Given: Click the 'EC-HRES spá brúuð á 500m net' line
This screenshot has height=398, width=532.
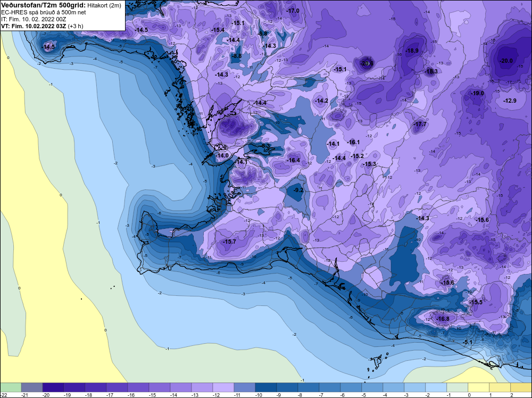Looking at the screenshot, I should [x=44, y=12].
